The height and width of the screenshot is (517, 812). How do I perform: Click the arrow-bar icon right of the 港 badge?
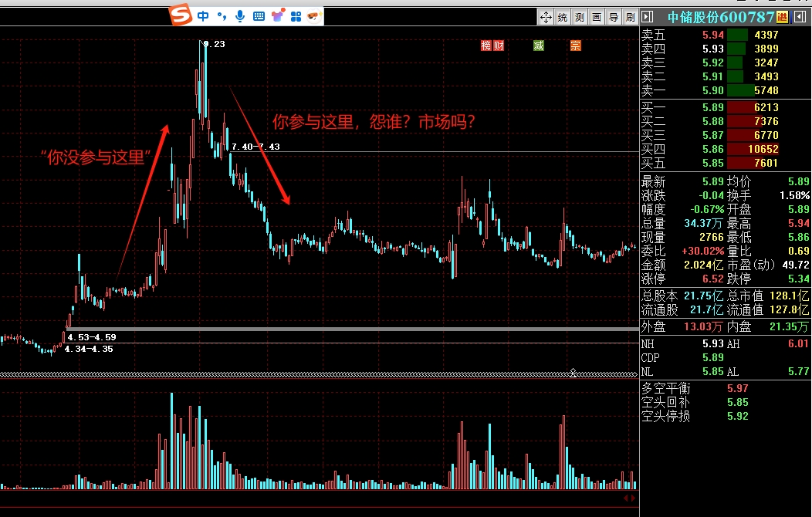800,17
